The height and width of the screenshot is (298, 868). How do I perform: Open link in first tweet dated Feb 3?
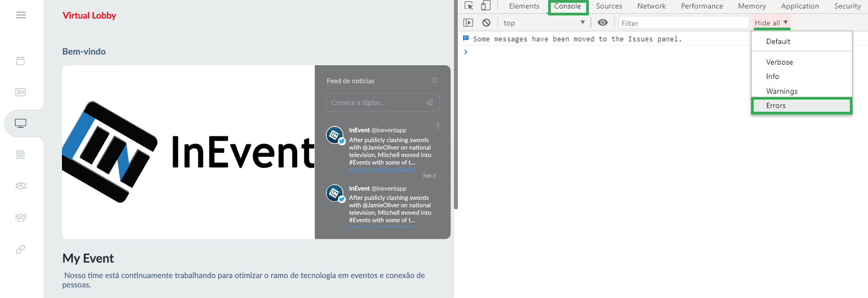click(x=382, y=170)
